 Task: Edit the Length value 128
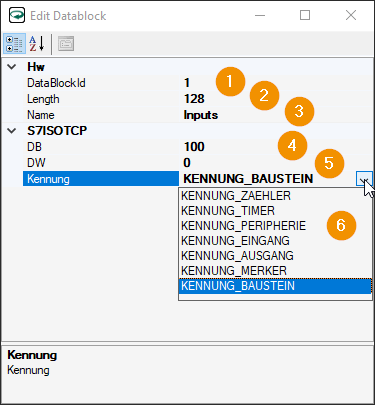tap(276, 99)
